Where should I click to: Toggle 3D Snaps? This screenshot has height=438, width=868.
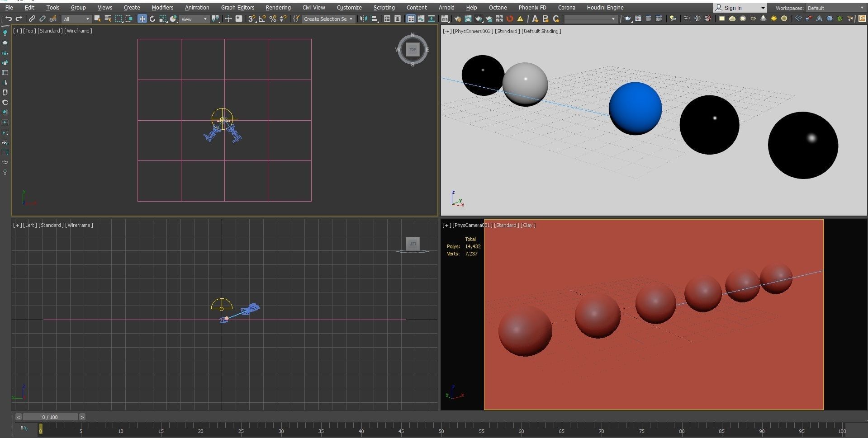pyautogui.click(x=252, y=19)
